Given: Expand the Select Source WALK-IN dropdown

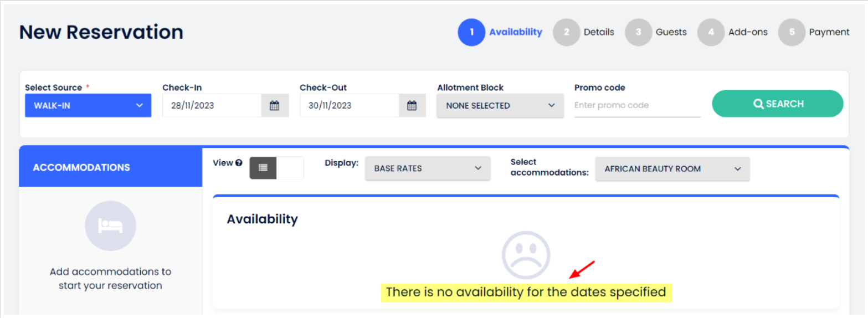Looking at the screenshot, I should [88, 105].
